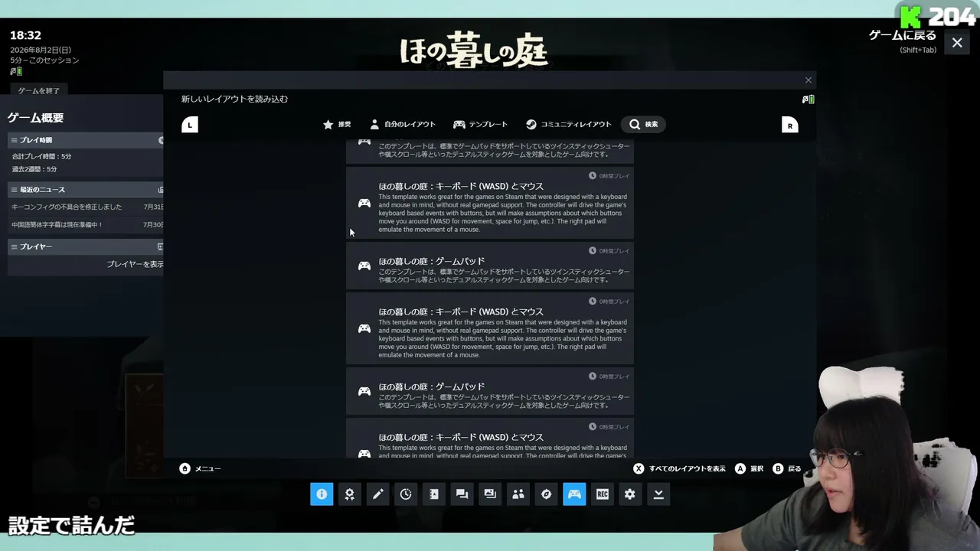Viewport: 980px width, 551px height.
Task: Open the overlay settings gear icon
Action: coord(630,494)
